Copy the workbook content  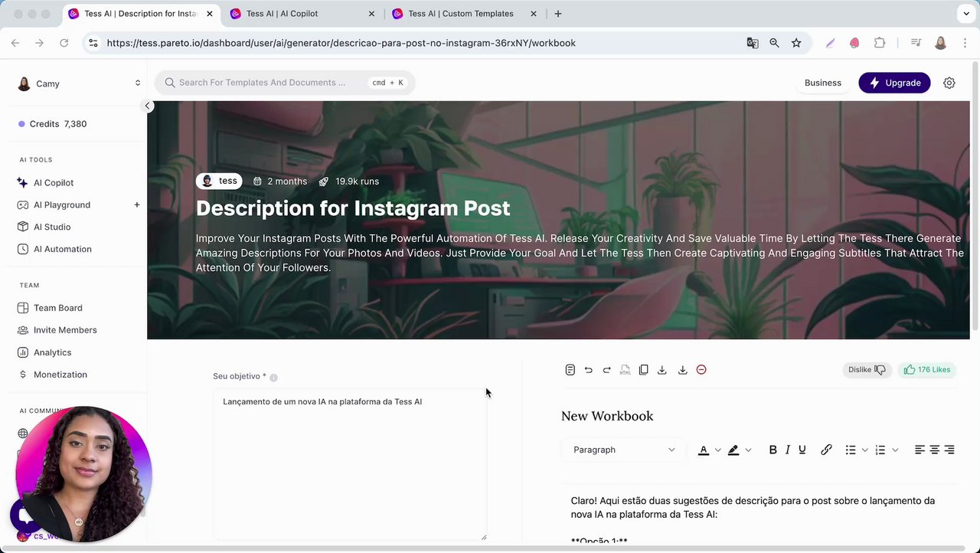point(643,370)
